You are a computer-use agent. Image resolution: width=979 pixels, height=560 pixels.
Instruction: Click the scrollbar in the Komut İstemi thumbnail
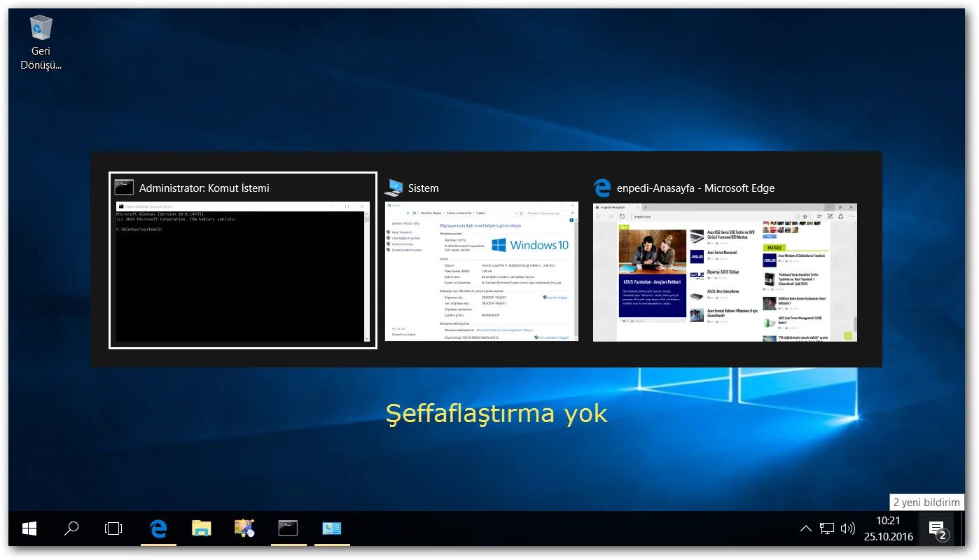point(367,277)
